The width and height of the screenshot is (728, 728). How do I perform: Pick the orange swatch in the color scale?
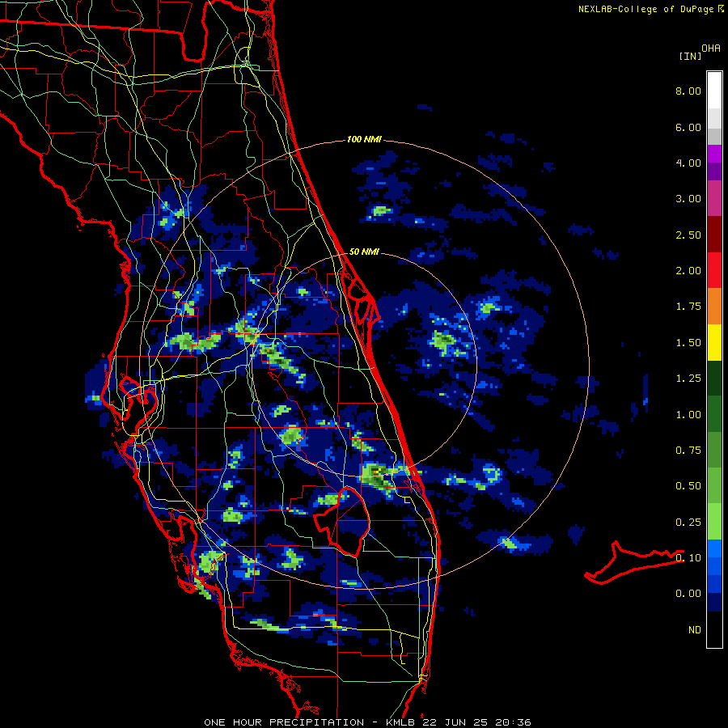[x=714, y=307]
